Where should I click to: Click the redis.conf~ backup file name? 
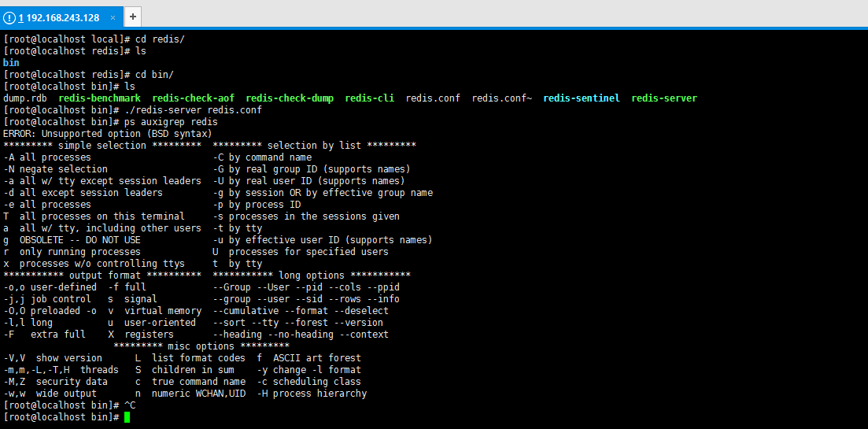coord(501,98)
